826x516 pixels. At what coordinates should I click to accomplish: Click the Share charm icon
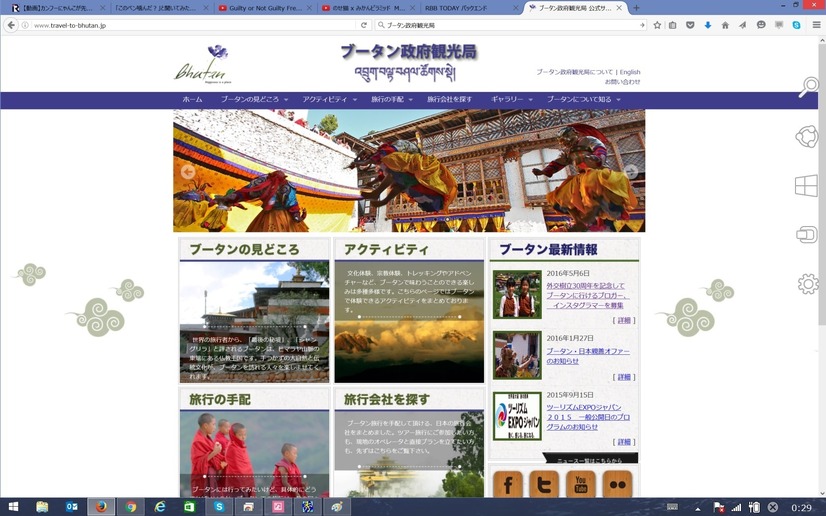pyautogui.click(x=807, y=137)
